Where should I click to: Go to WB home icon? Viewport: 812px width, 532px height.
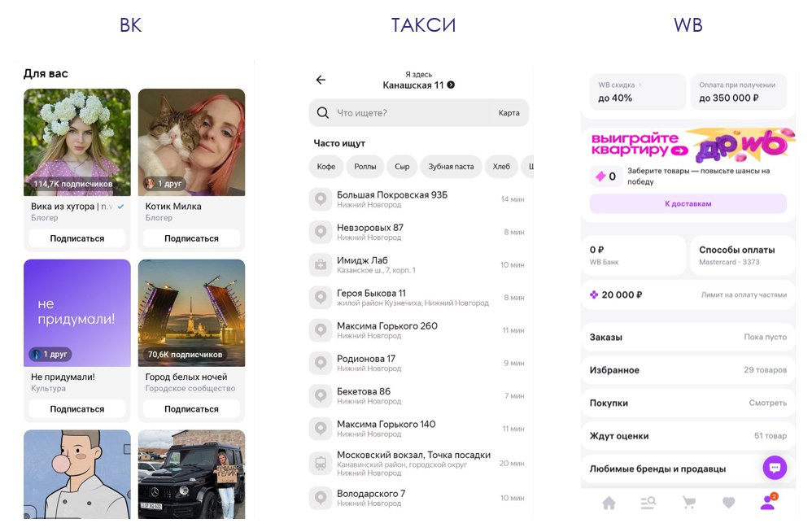point(609,503)
